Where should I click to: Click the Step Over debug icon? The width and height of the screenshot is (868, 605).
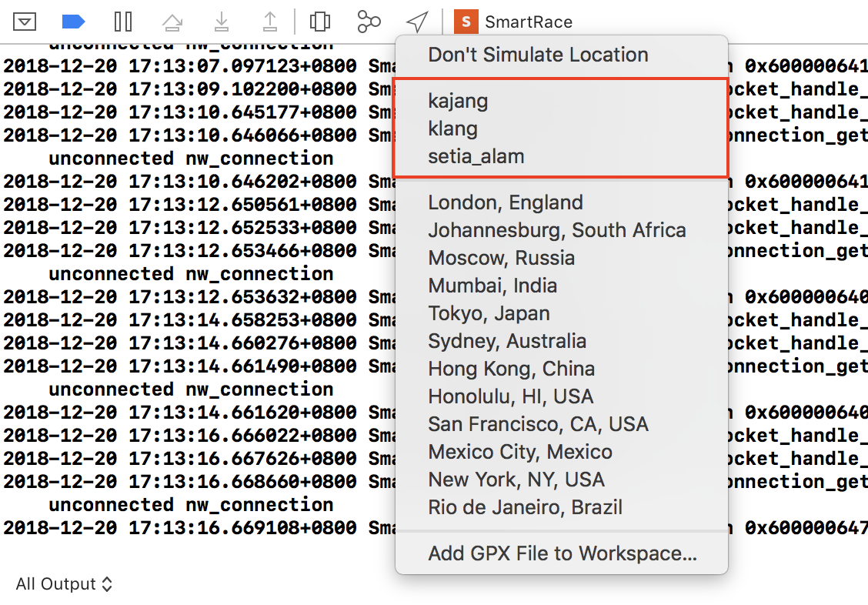point(172,22)
